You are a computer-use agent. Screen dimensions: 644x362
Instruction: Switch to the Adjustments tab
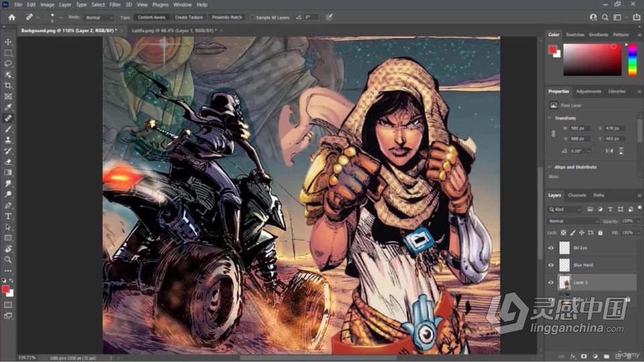pyautogui.click(x=588, y=92)
